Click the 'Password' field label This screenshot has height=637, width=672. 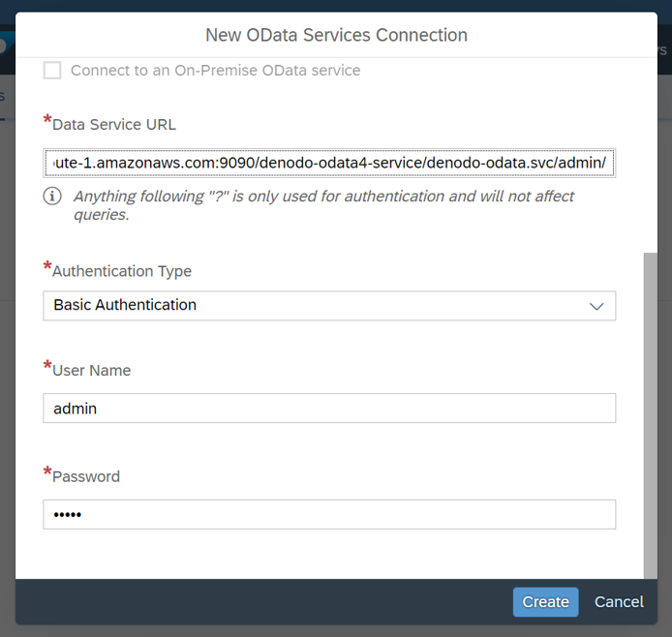[x=86, y=477]
